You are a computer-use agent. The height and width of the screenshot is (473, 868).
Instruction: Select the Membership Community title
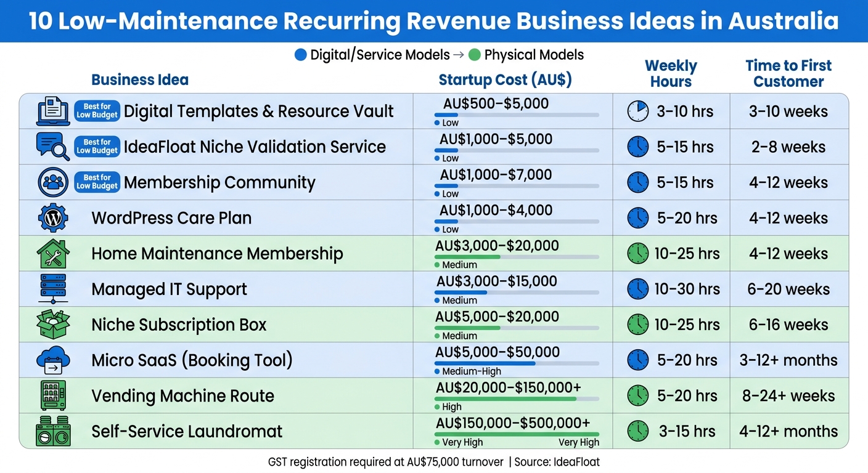219,182
